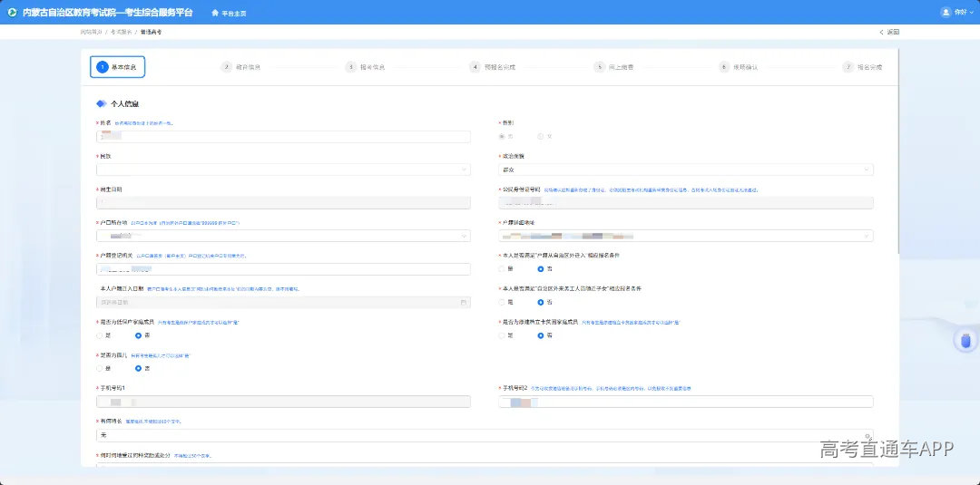Viewport: 980px width, 485px height.
Task: Click the 个人信息 section heading
Action: point(124,103)
